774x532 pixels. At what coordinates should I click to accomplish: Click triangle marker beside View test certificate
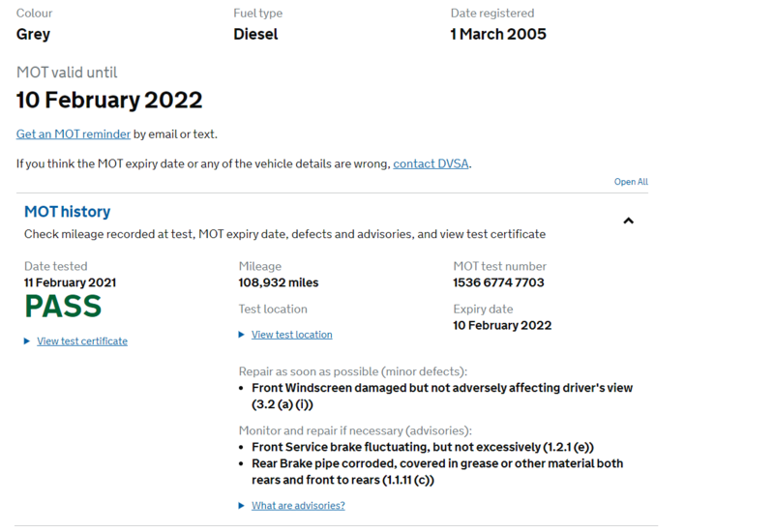point(27,340)
